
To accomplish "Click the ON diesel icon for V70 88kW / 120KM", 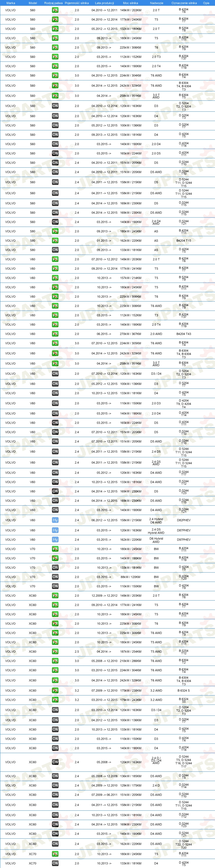I will pos(55,577).
